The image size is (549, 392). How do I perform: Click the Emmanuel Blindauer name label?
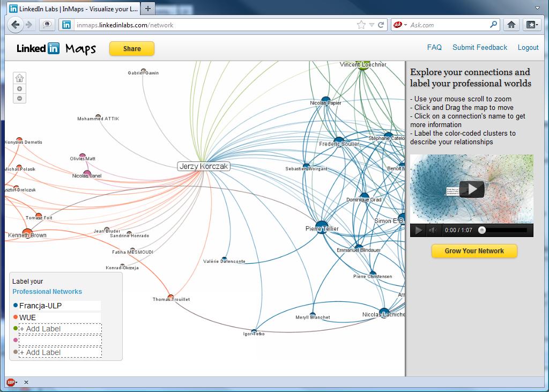coord(359,250)
